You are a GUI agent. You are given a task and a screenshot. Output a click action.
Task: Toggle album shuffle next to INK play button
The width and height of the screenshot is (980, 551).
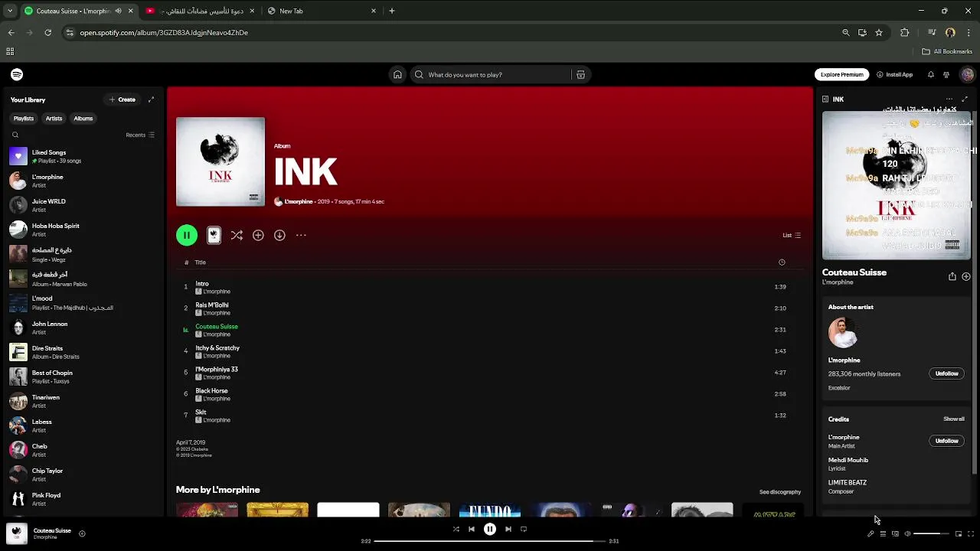coord(237,235)
